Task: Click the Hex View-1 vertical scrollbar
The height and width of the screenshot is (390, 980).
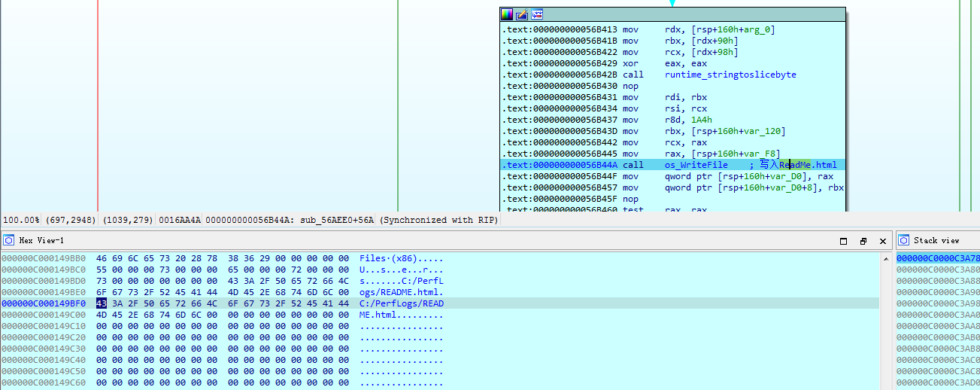Action: [x=885, y=321]
